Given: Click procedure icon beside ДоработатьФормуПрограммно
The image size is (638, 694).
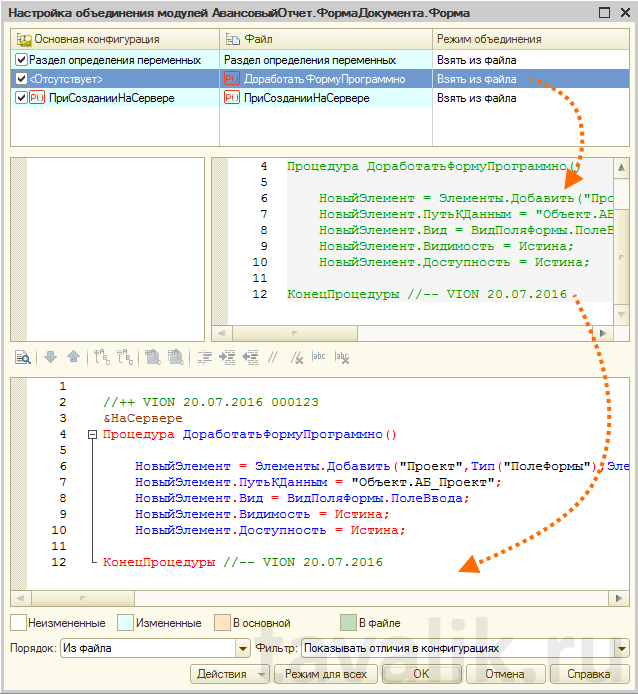Looking at the screenshot, I should tap(232, 79).
